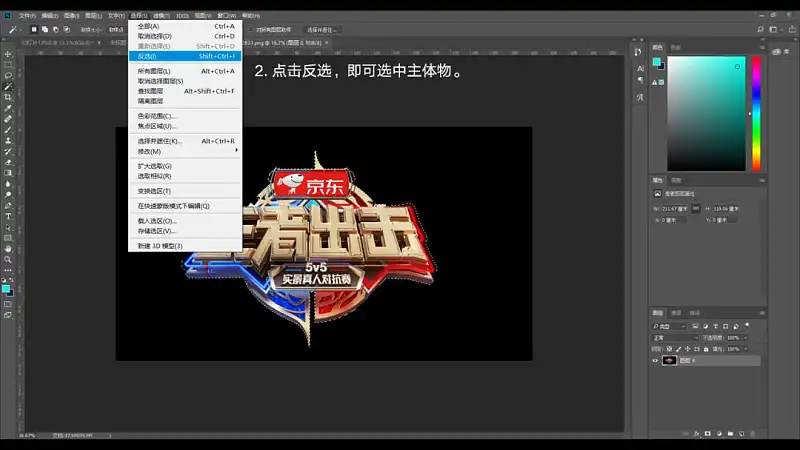Click the layer style fx icon

pyautogui.click(x=696, y=434)
